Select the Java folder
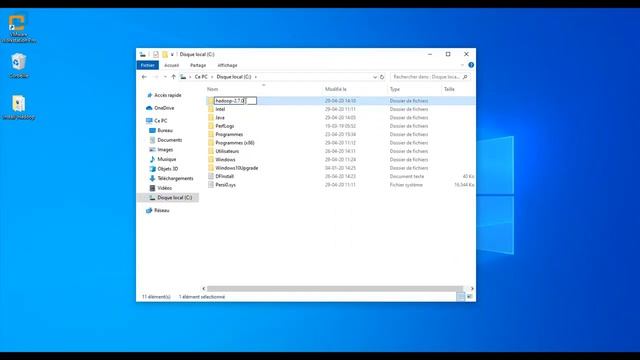The width and height of the screenshot is (640, 360). click(x=220, y=118)
